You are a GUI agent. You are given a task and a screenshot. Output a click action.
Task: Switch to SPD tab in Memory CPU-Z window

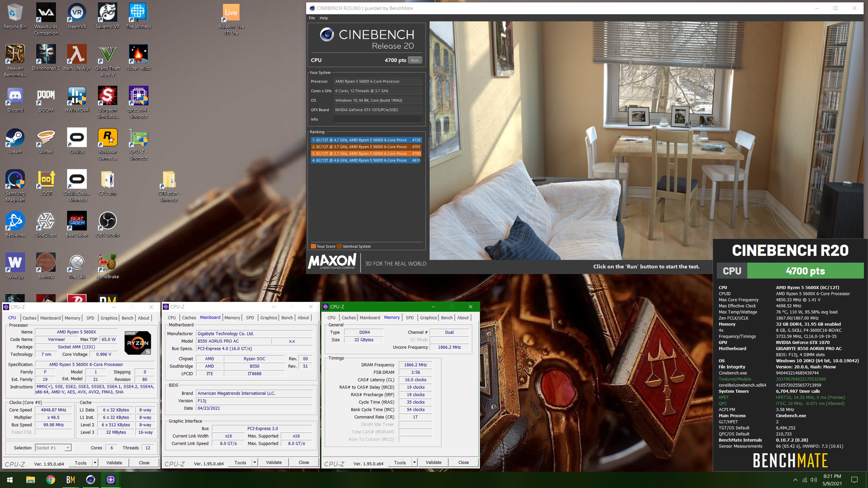pos(410,318)
